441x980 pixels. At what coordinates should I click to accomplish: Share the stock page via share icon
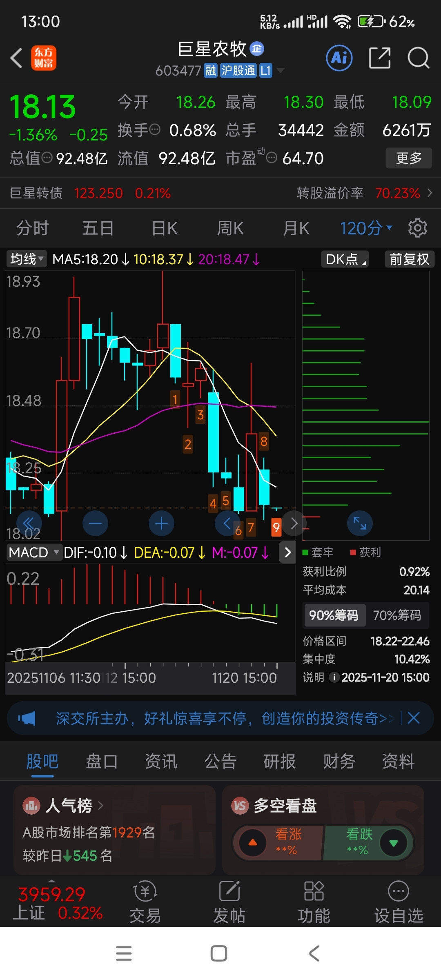pyautogui.click(x=380, y=58)
